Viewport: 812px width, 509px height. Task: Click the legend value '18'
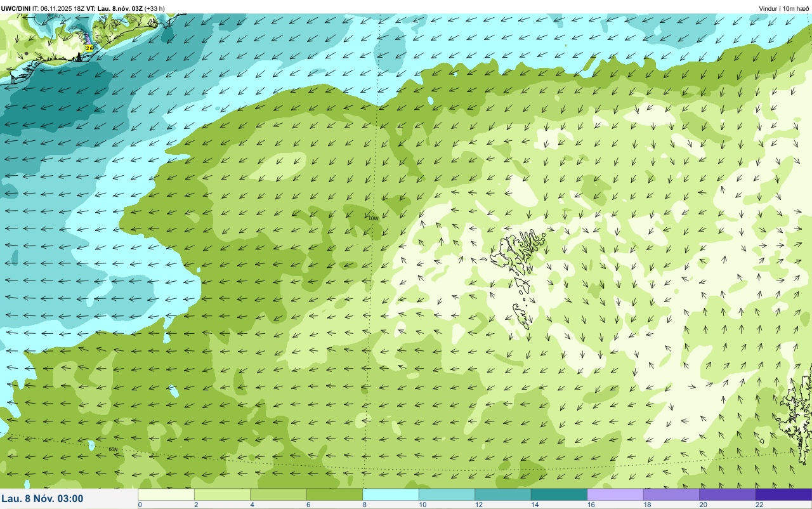click(646, 505)
